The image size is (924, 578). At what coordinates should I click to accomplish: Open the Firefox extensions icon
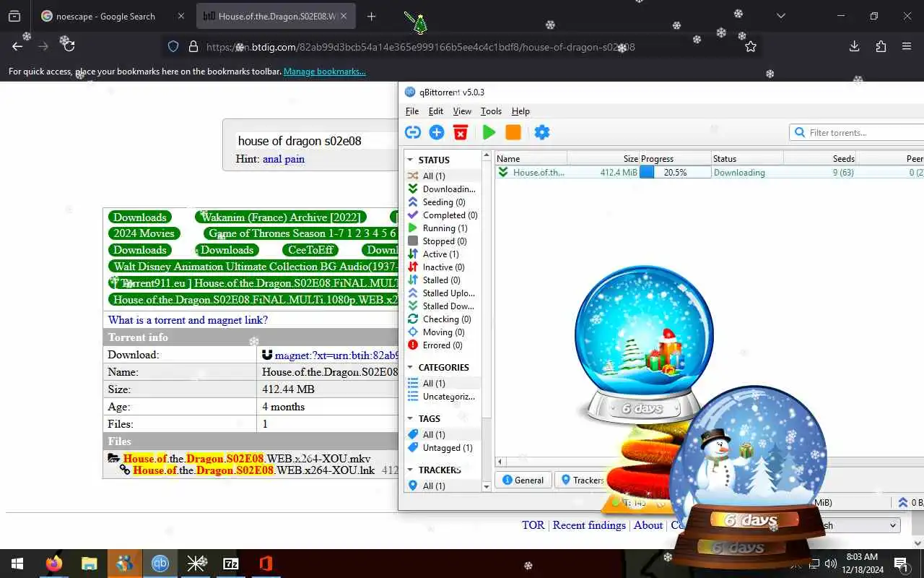(881, 46)
